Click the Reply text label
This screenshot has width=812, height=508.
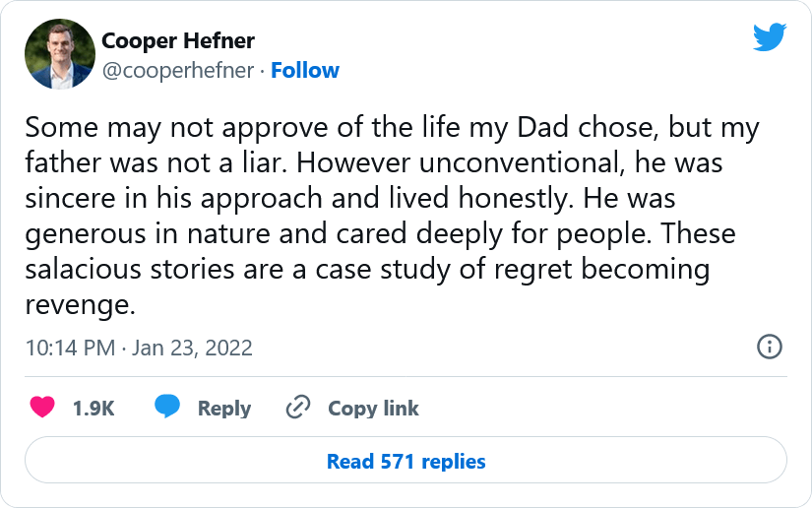[224, 409]
